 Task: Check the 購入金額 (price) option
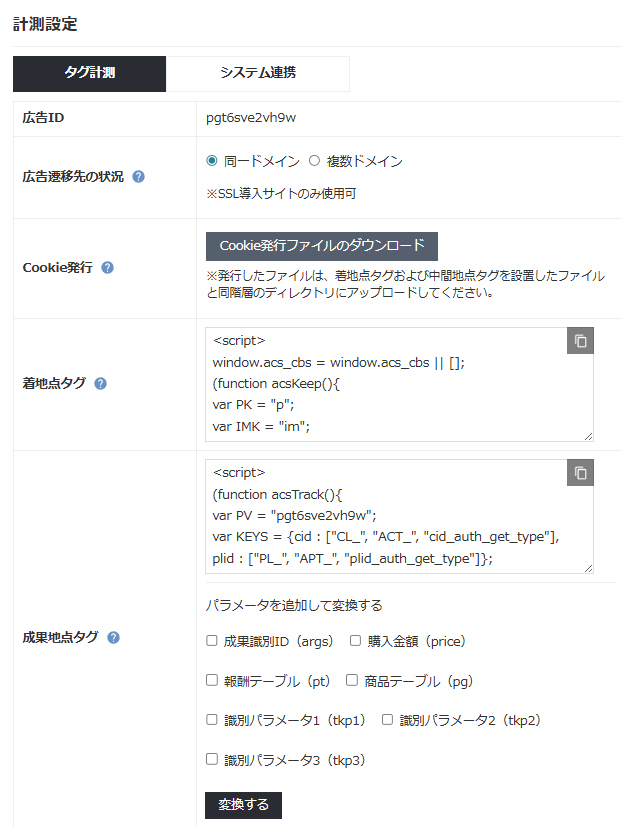pyautogui.click(x=354, y=642)
